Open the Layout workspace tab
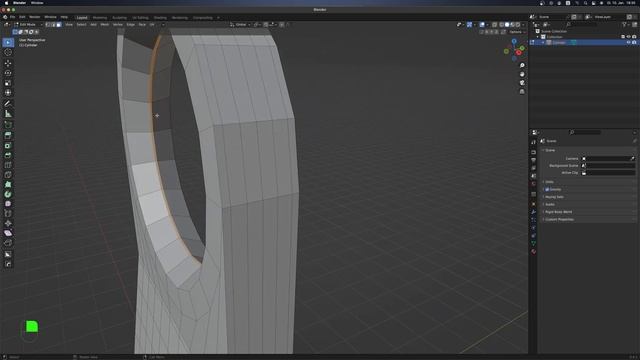 (x=82, y=18)
